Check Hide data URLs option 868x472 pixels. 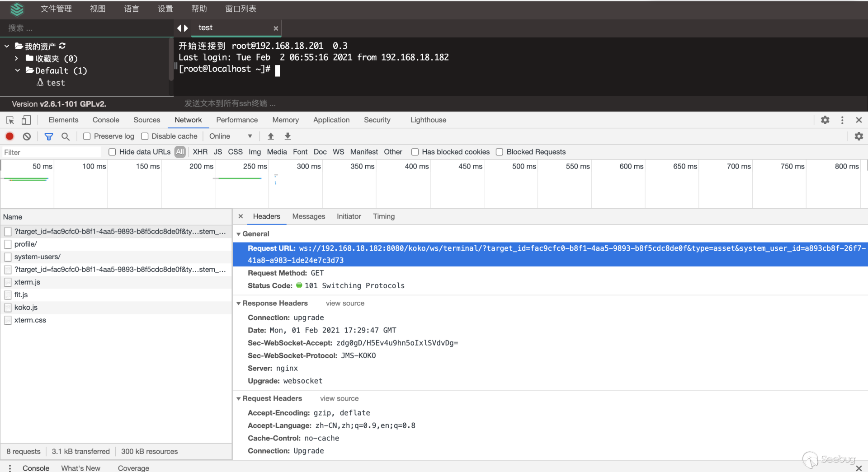coord(112,152)
